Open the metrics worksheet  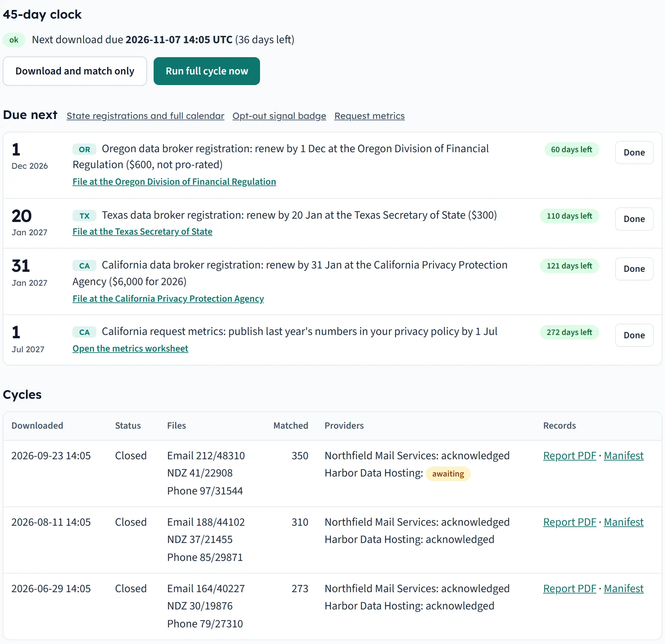coord(130,349)
